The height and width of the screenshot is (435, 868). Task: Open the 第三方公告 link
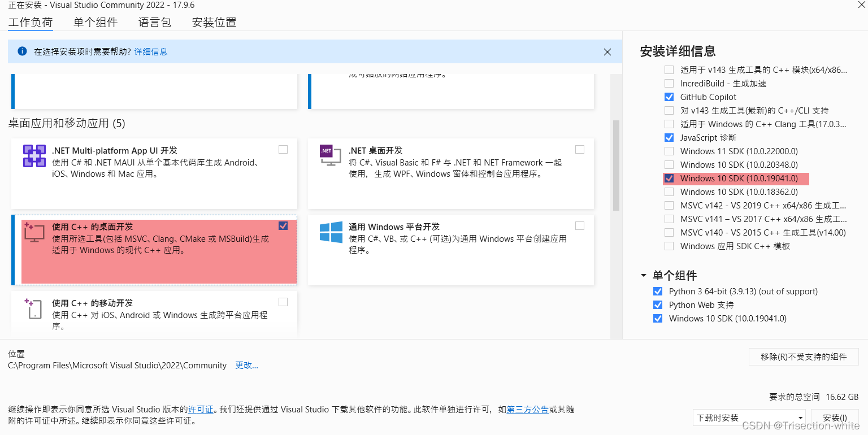pos(528,410)
